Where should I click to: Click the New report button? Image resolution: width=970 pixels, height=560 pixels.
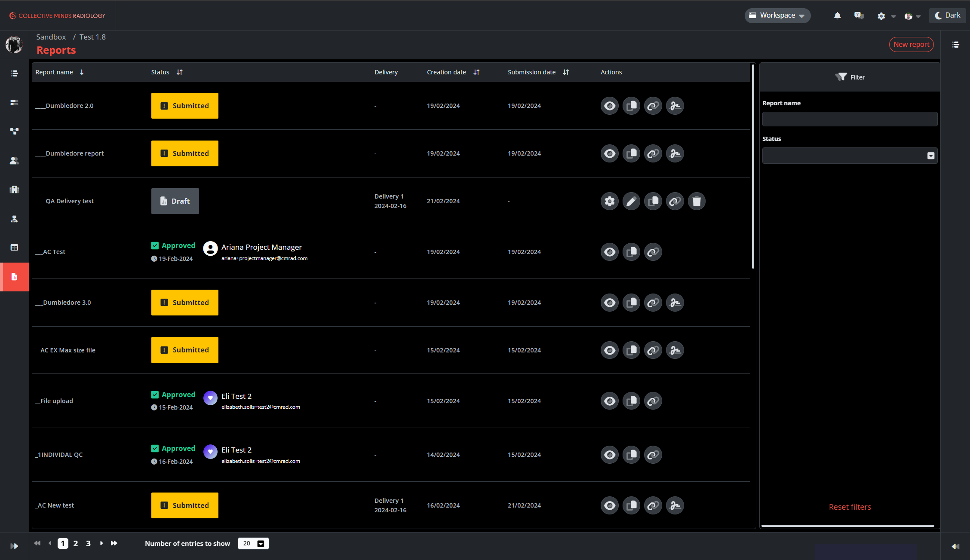pyautogui.click(x=911, y=44)
